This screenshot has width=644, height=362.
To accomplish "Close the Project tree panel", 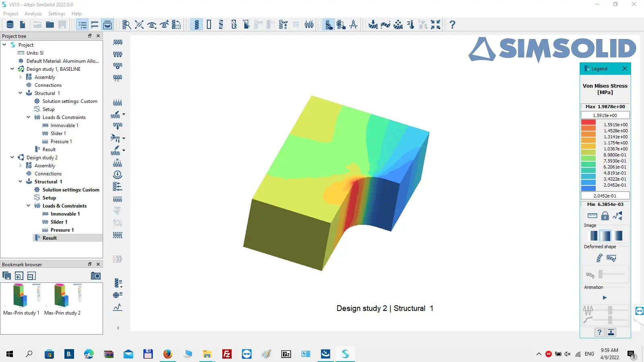I will coord(98,36).
